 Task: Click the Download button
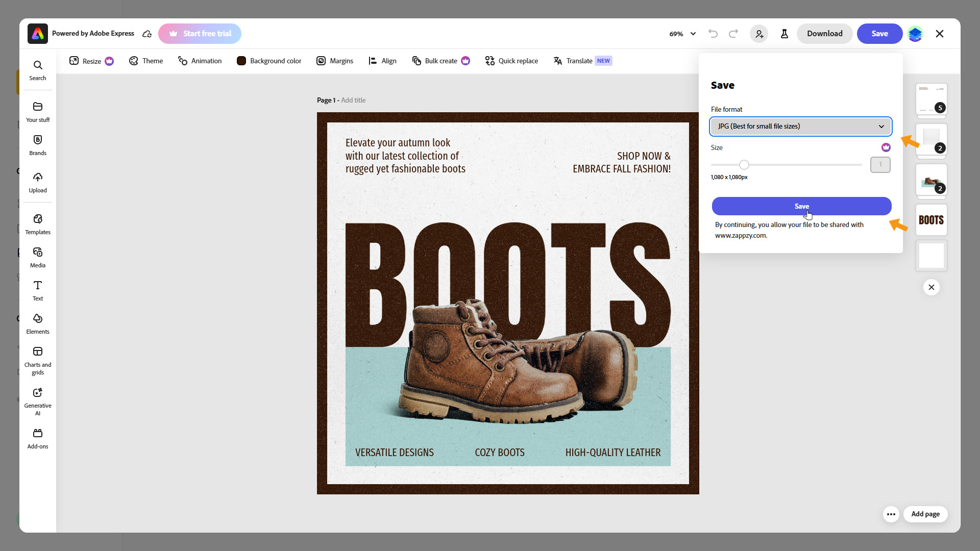click(x=824, y=34)
